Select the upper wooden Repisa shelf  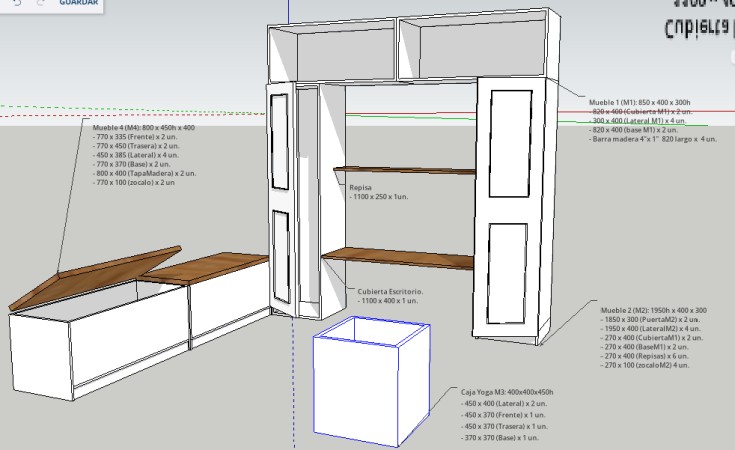click(x=405, y=170)
